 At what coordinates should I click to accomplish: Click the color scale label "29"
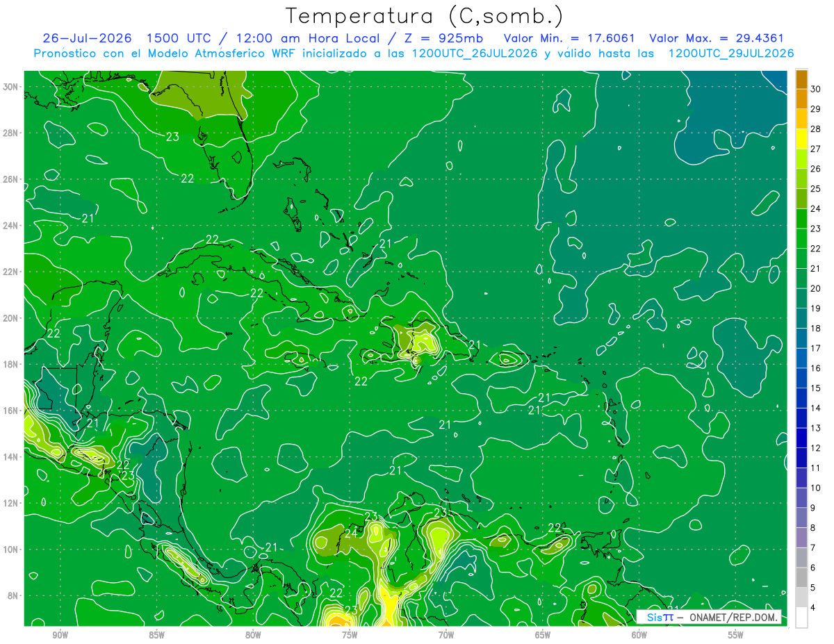point(816,108)
